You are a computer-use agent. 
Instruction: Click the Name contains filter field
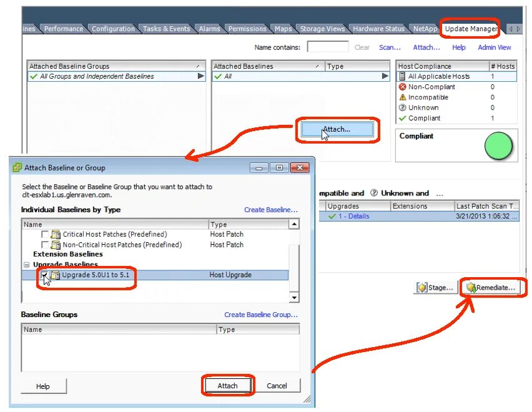coord(328,47)
